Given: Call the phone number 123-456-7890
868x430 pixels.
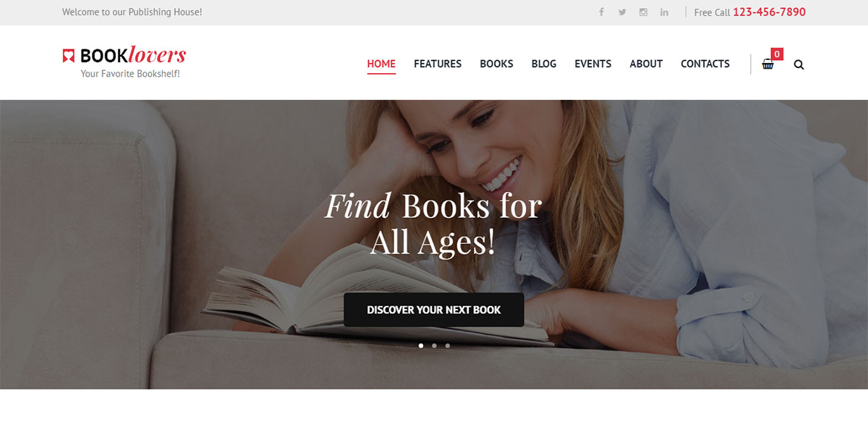Looking at the screenshot, I should (x=769, y=12).
